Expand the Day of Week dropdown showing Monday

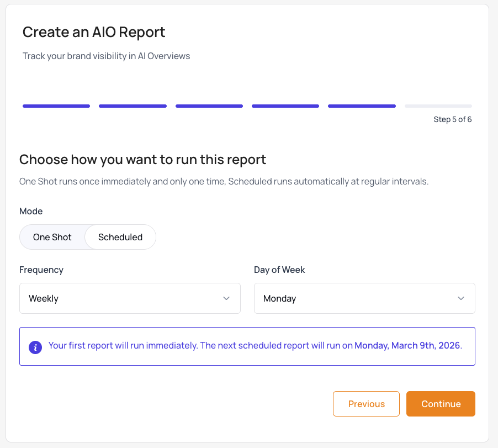364,298
